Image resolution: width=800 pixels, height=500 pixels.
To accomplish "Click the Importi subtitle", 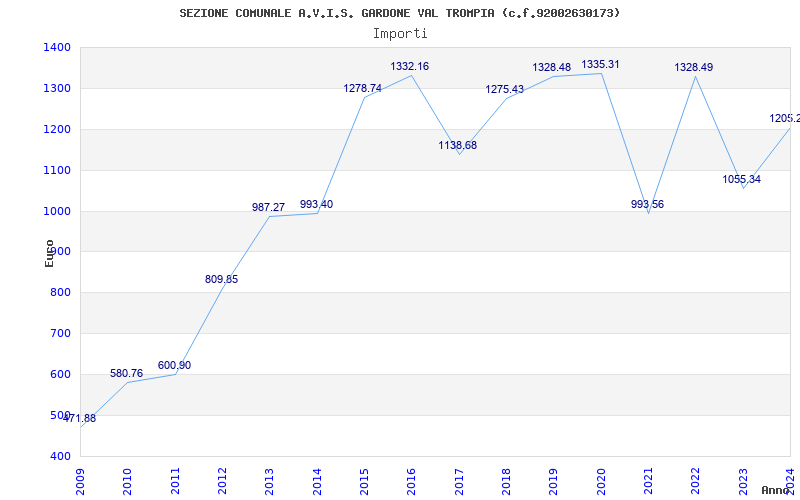I will (x=400, y=34).
